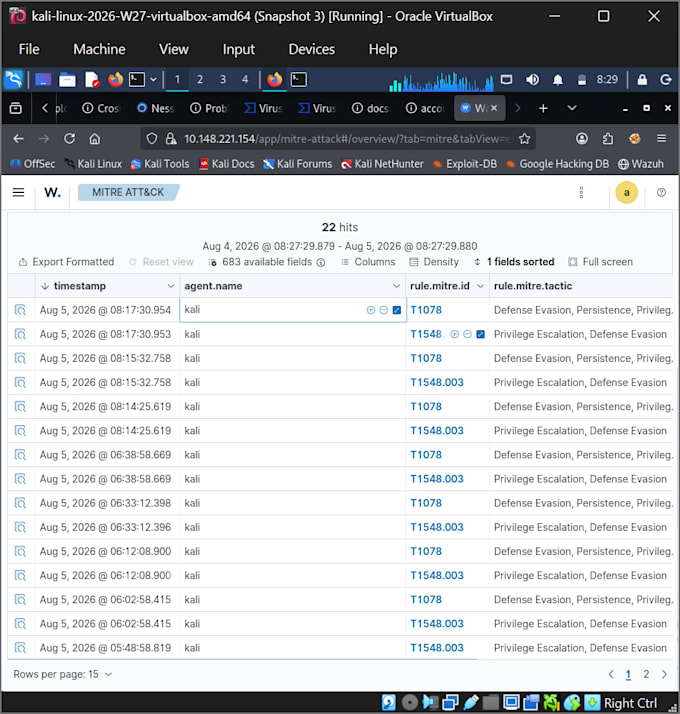Open the Wazuh hamburger navigation menu
The width and height of the screenshot is (680, 714).
18,193
